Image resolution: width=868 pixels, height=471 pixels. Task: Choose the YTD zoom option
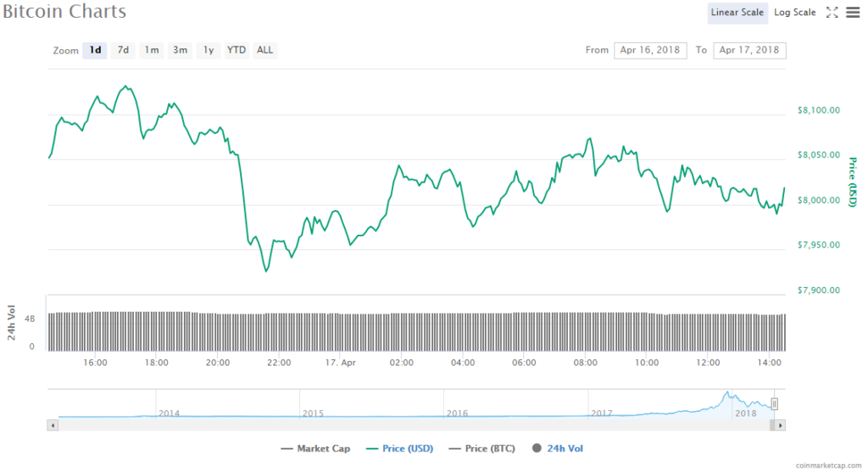tap(236, 50)
